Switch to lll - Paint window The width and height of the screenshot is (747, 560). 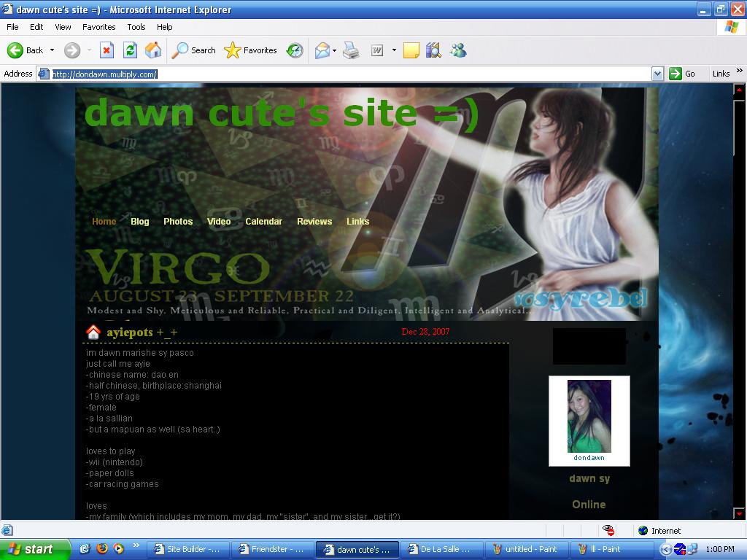point(611,549)
